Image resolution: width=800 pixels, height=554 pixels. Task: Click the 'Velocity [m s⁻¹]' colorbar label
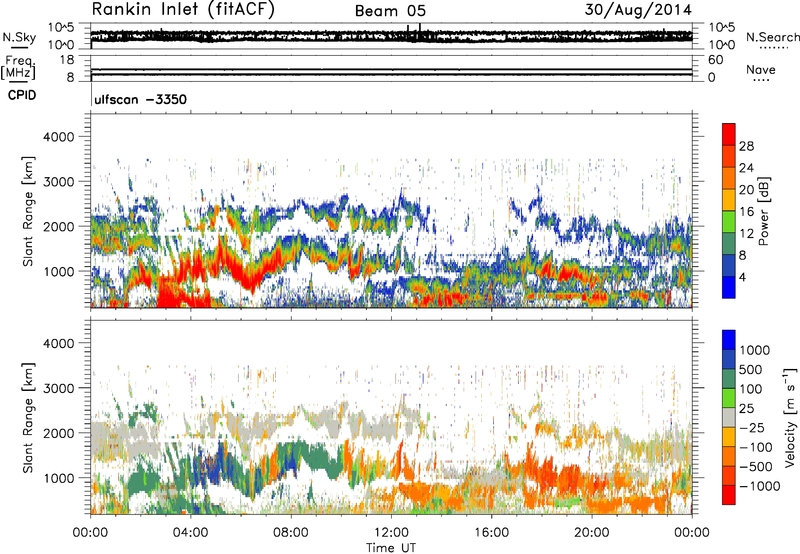[790, 417]
